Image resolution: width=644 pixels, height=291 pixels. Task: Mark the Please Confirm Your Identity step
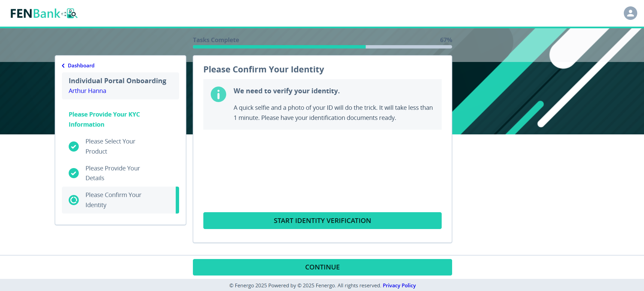click(113, 200)
